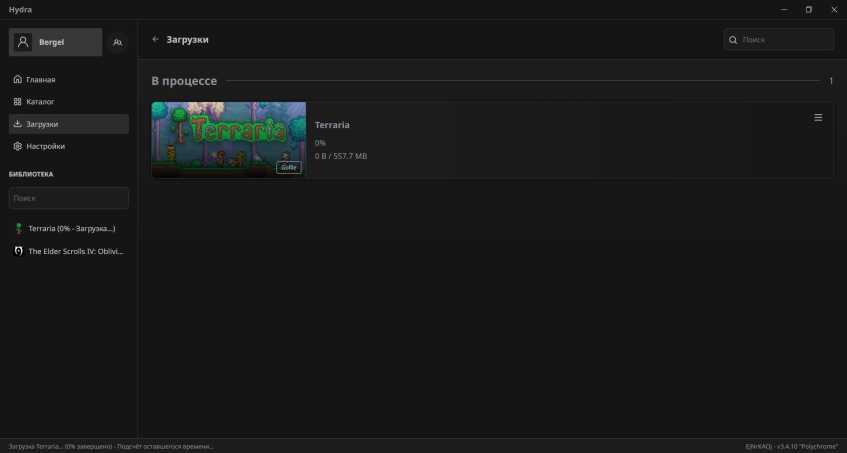Open the Каталог section

40,101
